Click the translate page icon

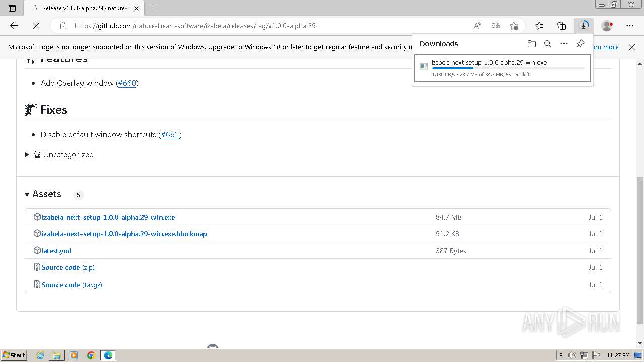(x=496, y=26)
